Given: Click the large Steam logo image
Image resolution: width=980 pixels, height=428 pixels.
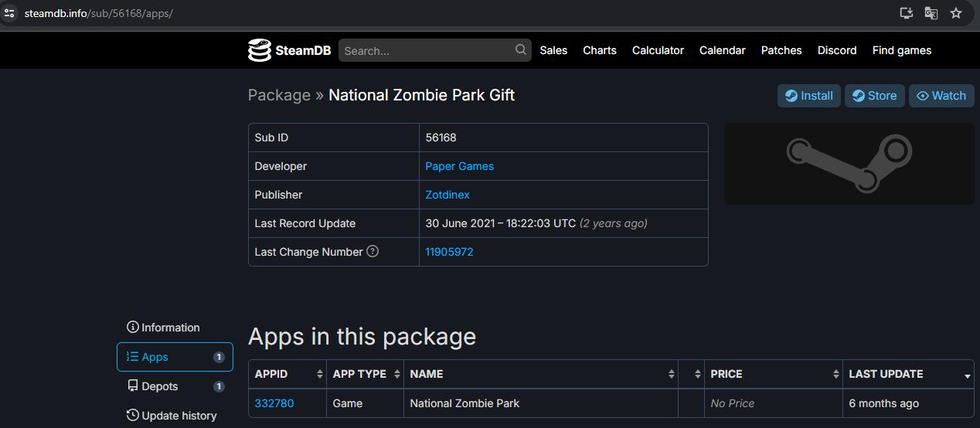Looking at the screenshot, I should pos(849,164).
